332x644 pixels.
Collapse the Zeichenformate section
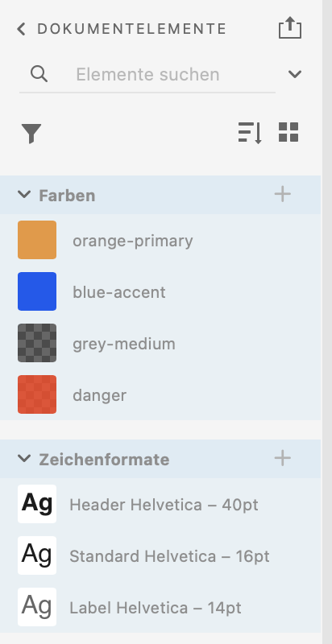[24, 458]
